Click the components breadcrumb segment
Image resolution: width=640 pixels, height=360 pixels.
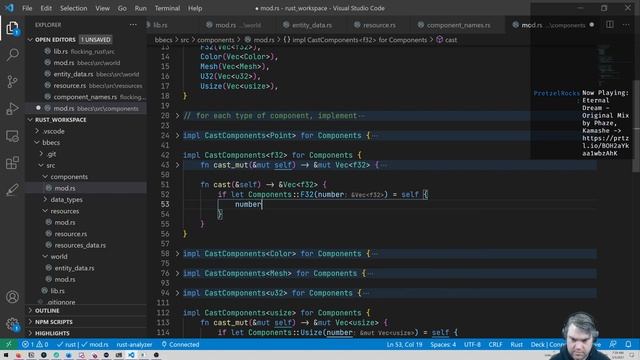coord(216,40)
